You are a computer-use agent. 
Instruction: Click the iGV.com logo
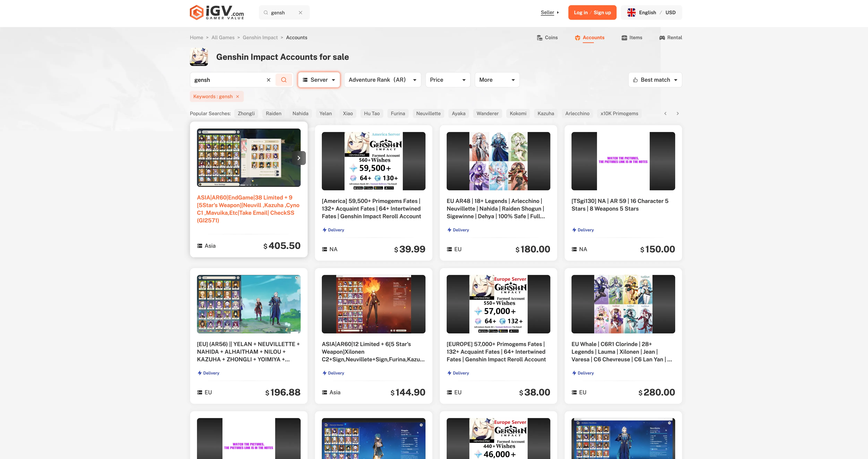(x=217, y=12)
